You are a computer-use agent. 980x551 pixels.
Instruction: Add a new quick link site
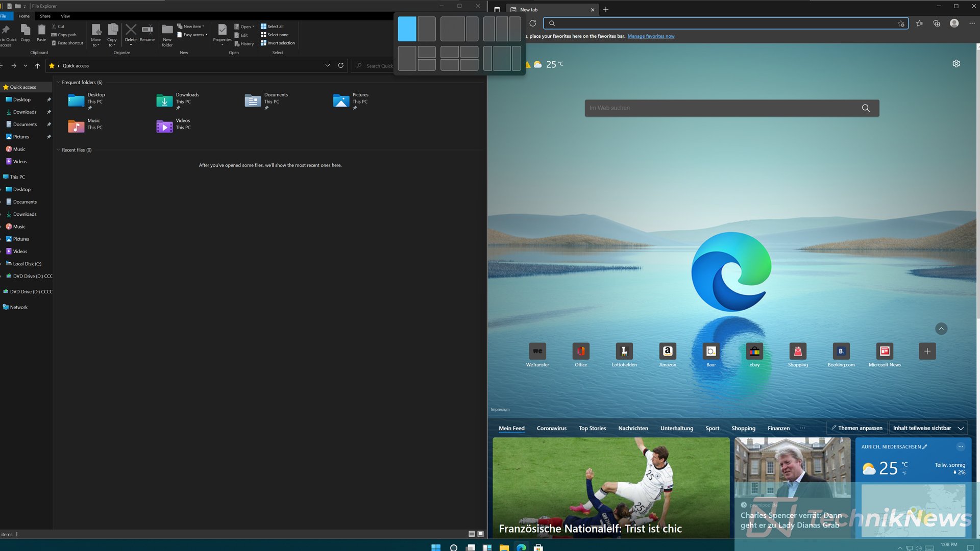coord(927,351)
